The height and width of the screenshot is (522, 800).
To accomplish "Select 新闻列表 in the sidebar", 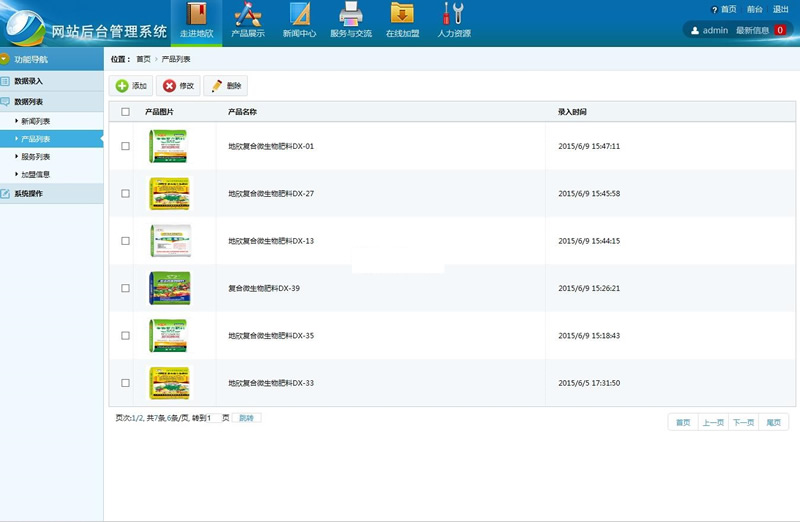I will point(36,121).
